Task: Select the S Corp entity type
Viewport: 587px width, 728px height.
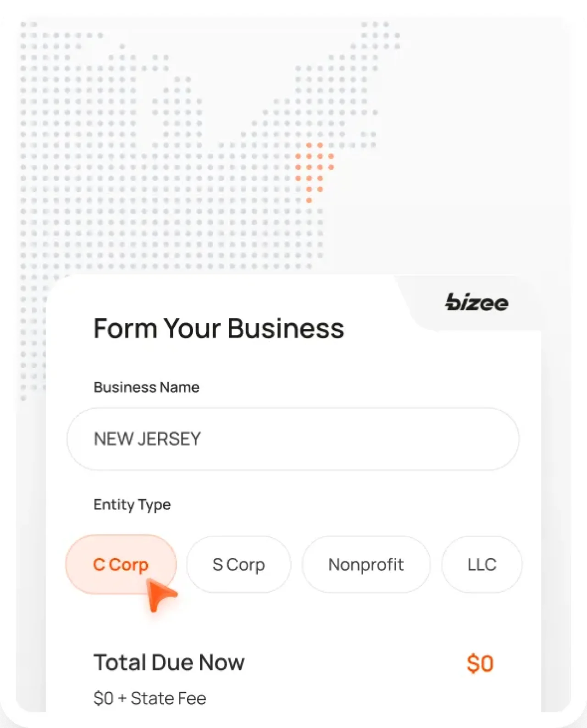Action: (x=238, y=564)
